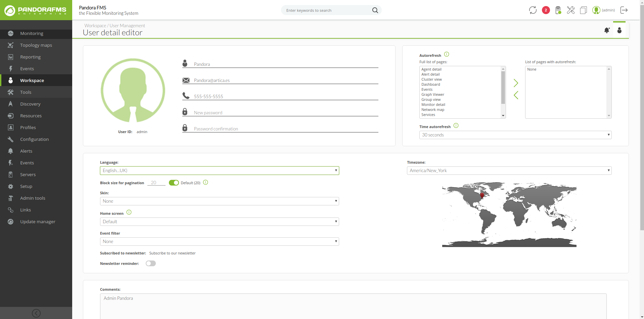The image size is (644, 319).
Task: Select Network map in the full pages list
Action: click(x=433, y=110)
